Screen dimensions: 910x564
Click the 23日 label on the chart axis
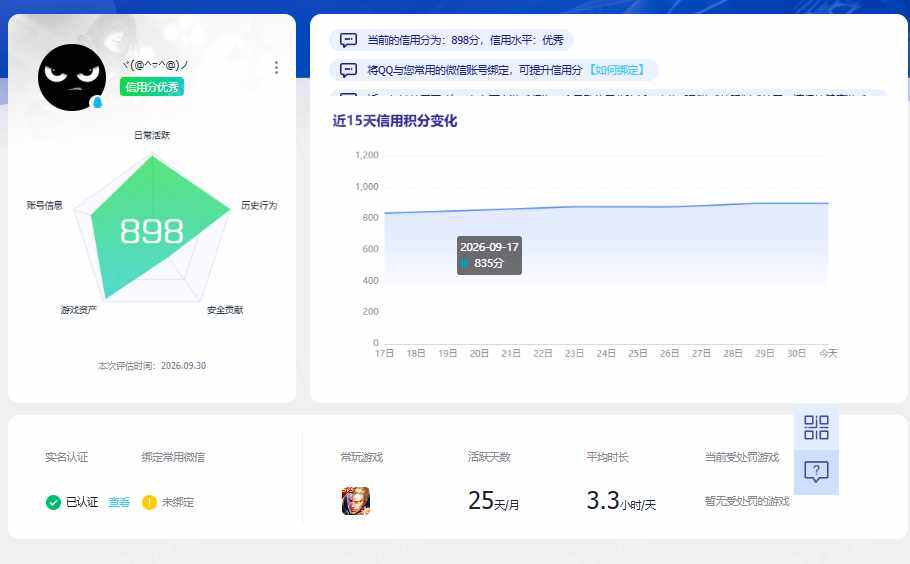tap(575, 353)
